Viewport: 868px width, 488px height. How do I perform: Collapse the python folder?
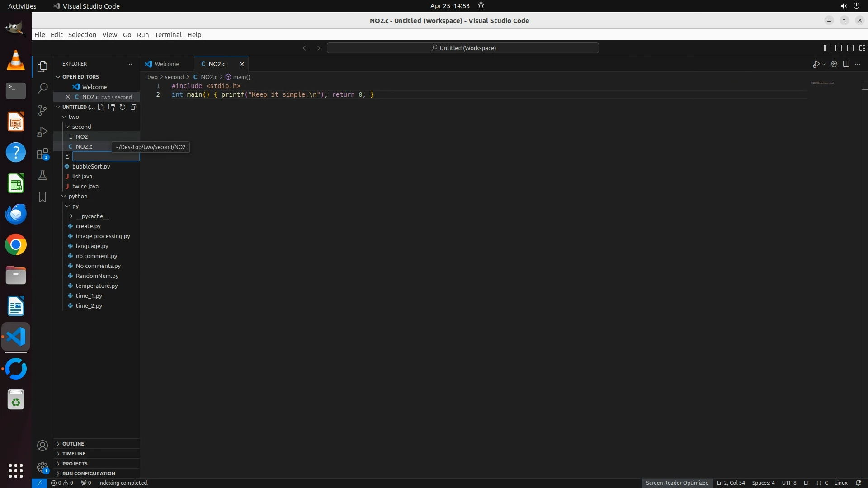pyautogui.click(x=78, y=196)
